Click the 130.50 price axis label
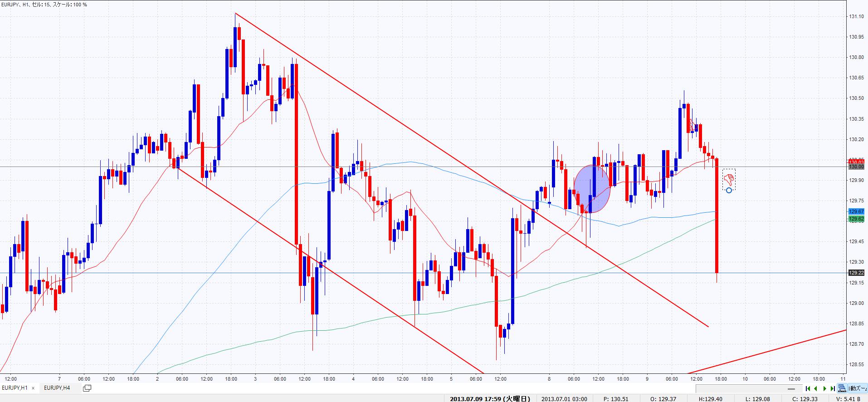Viewport: 868px width, 402px height. pyautogui.click(x=856, y=98)
